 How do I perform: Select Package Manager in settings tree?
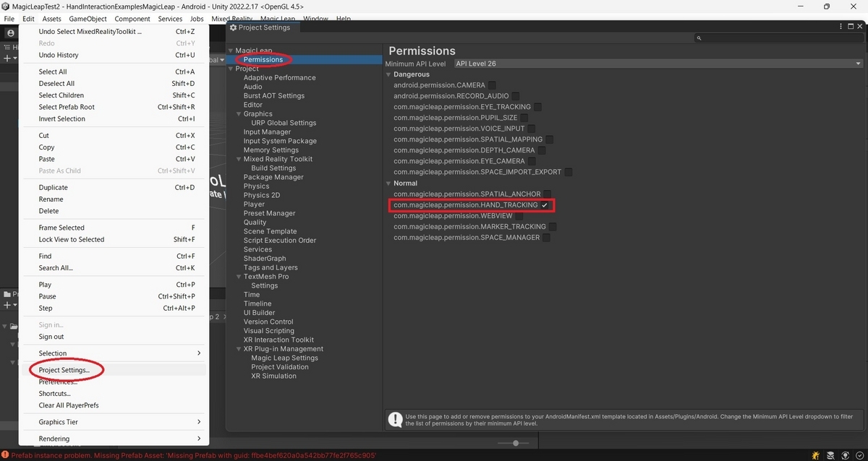click(273, 177)
